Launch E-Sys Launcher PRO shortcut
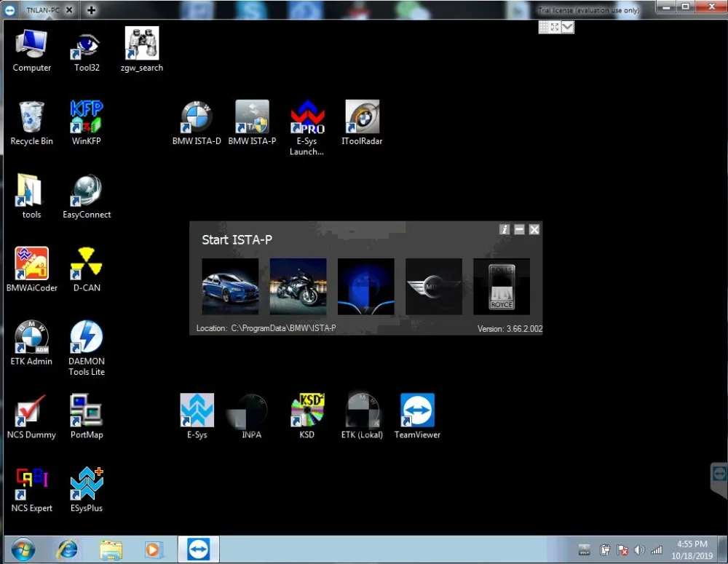This screenshot has height=564, width=728. tap(307, 127)
